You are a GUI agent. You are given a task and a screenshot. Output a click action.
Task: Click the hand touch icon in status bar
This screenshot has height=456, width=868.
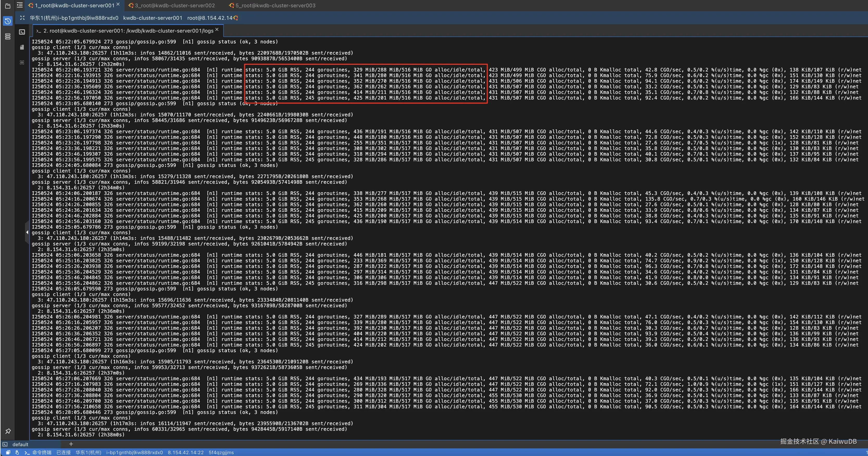(x=17, y=452)
